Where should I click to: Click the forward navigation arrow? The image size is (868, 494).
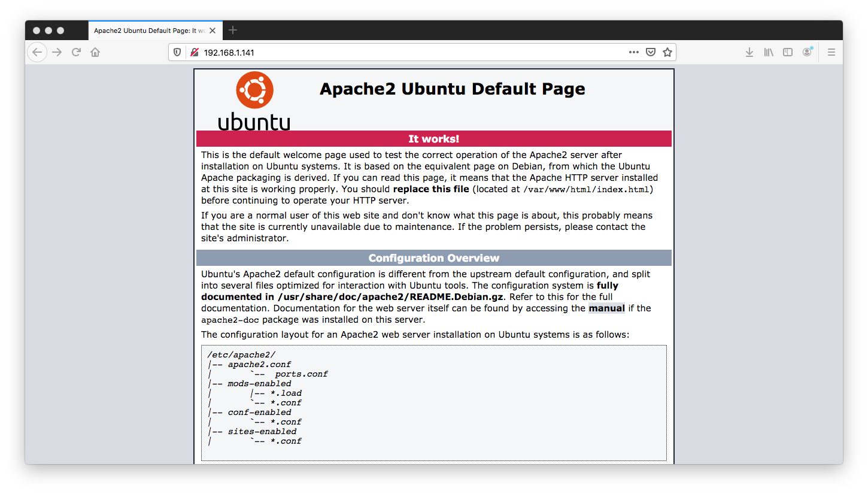coord(56,52)
